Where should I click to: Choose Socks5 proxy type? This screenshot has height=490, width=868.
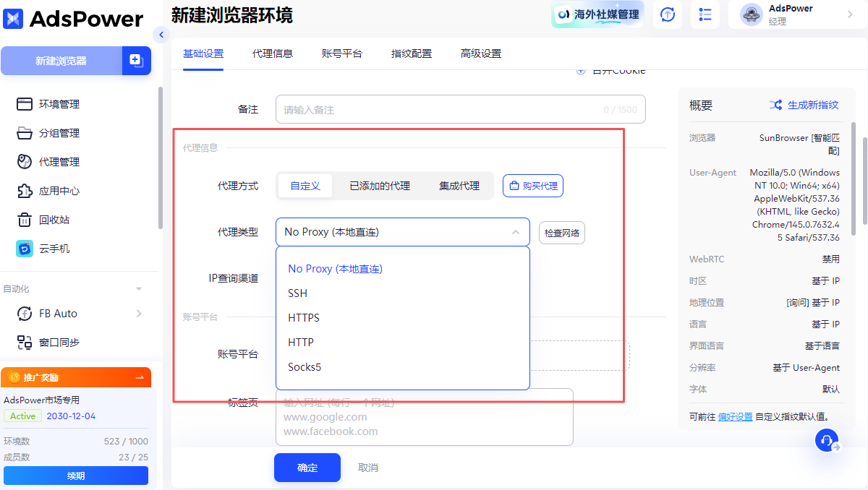pyautogui.click(x=403, y=367)
